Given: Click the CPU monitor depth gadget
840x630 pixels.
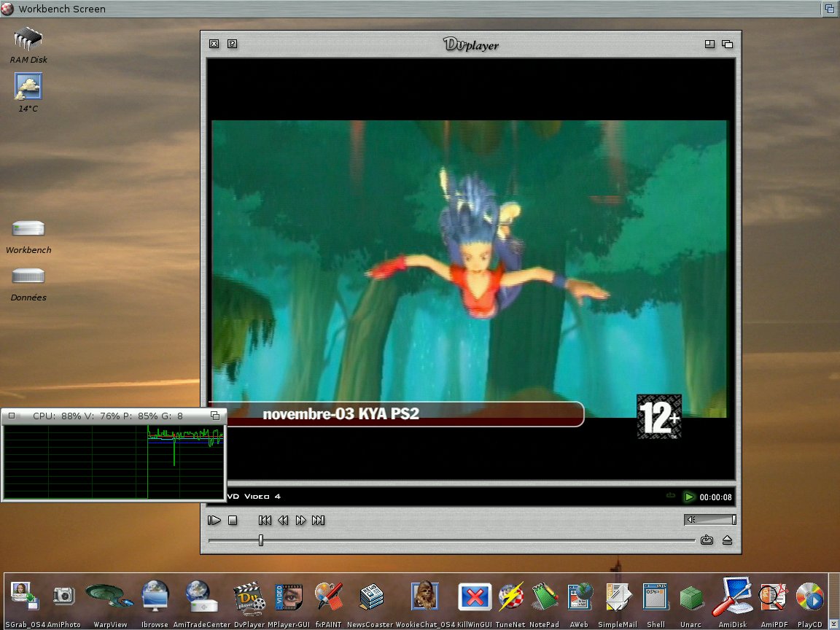Looking at the screenshot, I should [215, 416].
